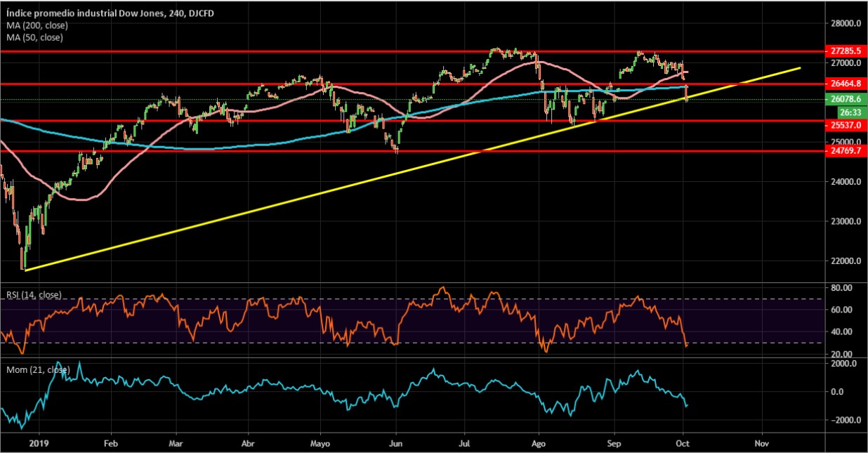Click the Sep time axis label

point(614,444)
